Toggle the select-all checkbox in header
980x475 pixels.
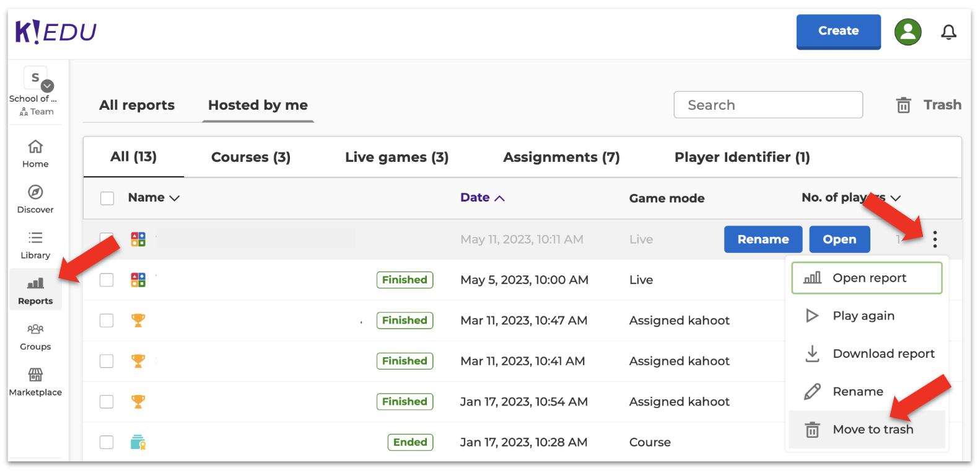(x=107, y=198)
